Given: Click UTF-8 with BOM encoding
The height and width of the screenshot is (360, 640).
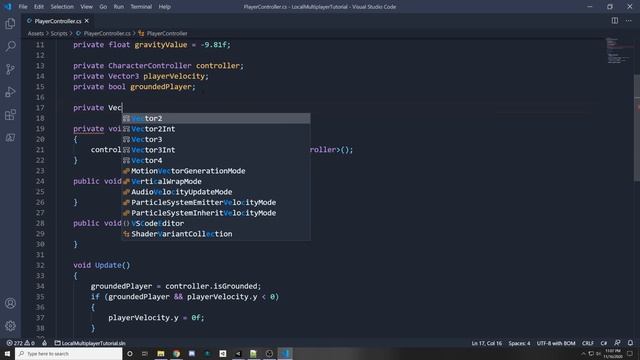Looking at the screenshot, I should 556,343.
